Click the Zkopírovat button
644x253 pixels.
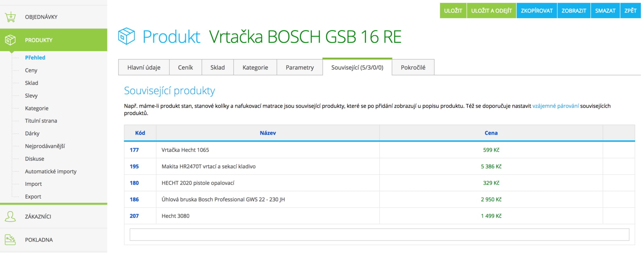(537, 11)
